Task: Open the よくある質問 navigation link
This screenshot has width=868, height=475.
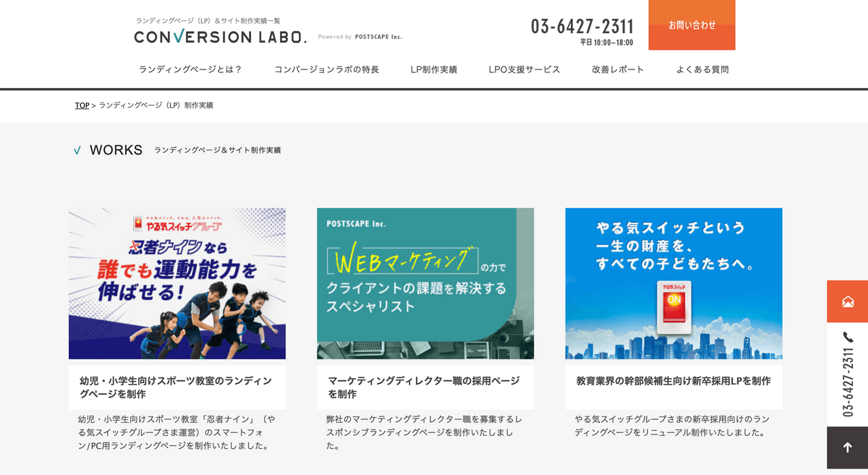Action: [x=702, y=69]
